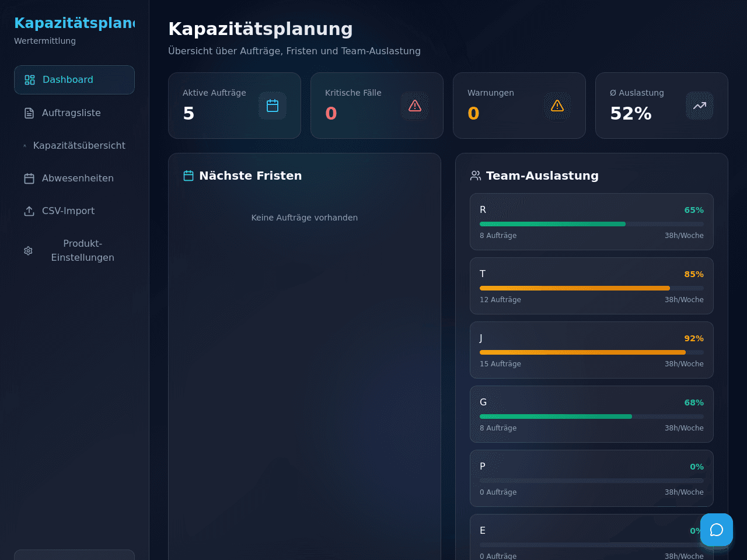Open the chat bubble button
747x560 pixels.
pyautogui.click(x=717, y=530)
